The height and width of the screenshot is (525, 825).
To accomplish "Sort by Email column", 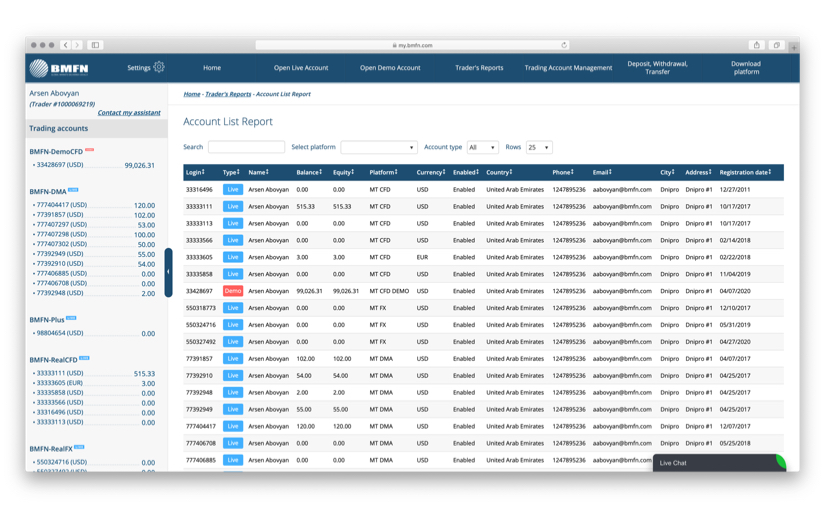I will (602, 173).
